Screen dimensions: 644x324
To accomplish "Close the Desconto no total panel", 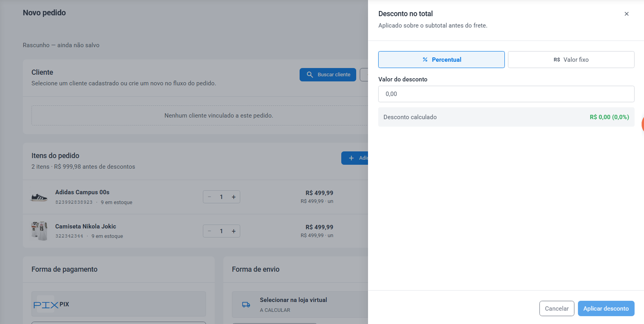I will point(626,14).
